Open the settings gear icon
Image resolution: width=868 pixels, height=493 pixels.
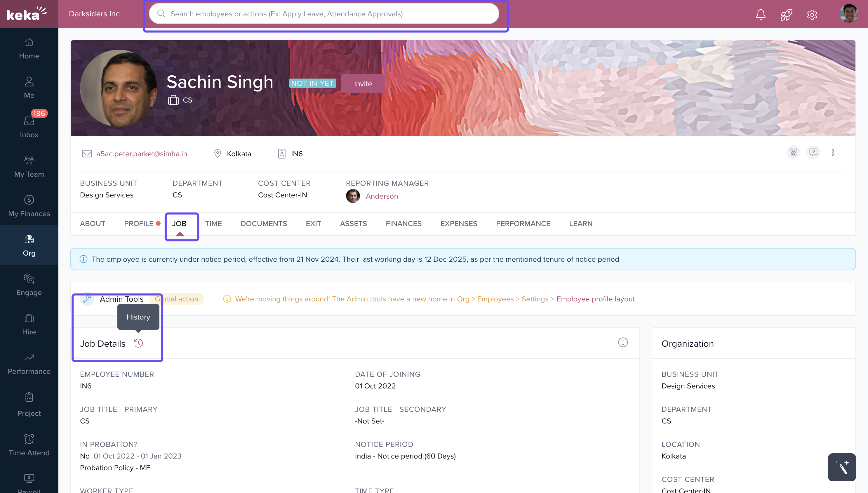coord(812,14)
